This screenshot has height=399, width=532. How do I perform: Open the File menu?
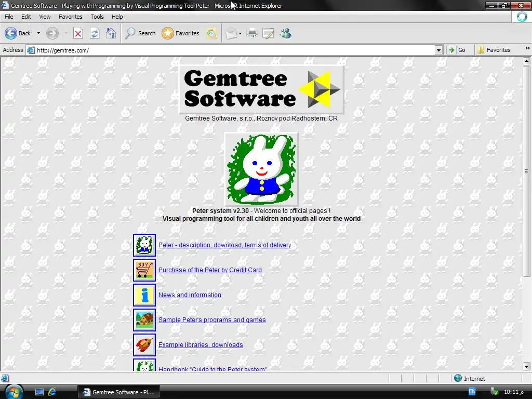point(9,17)
